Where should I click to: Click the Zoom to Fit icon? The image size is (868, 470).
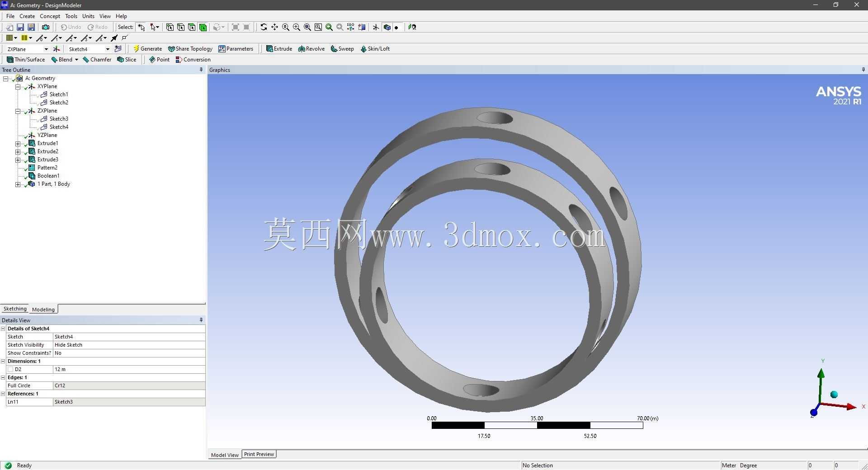point(307,27)
